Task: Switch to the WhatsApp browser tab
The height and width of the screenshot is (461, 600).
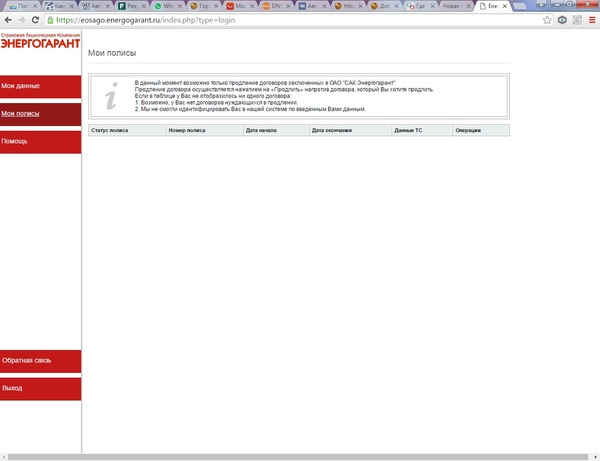Action: click(x=168, y=6)
